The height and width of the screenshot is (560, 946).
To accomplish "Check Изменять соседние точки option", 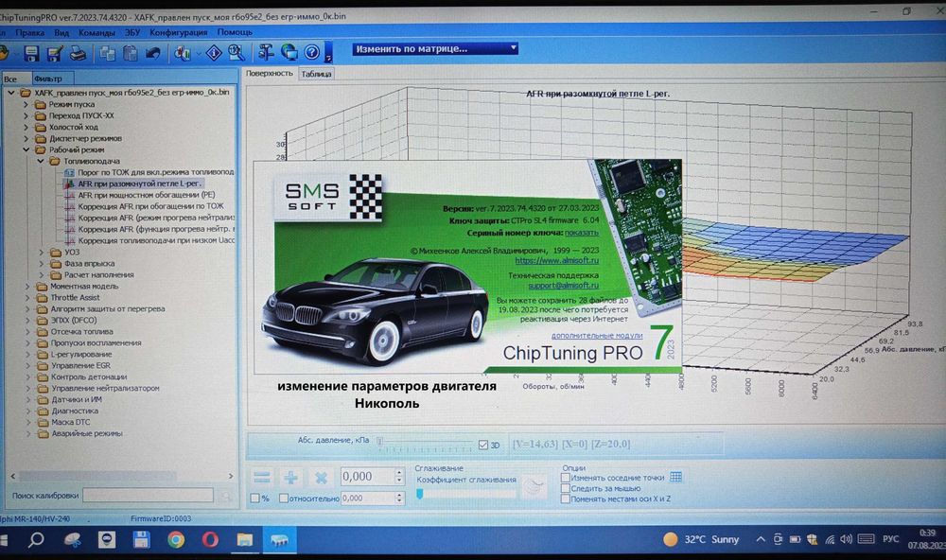I will 566,478.
